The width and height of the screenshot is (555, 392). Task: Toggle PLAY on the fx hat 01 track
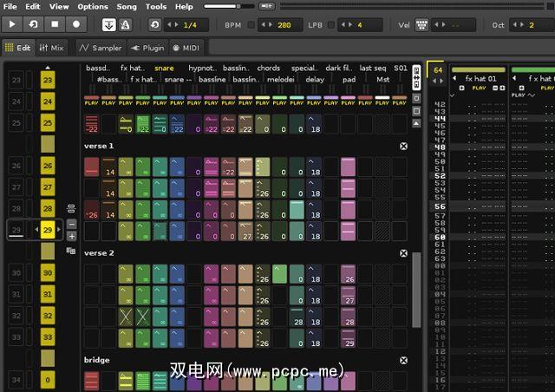click(x=478, y=88)
